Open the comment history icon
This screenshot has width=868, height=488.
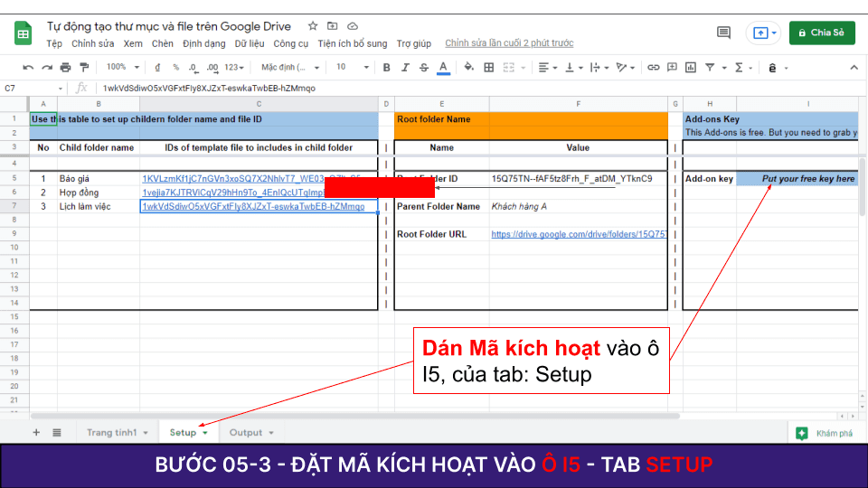pyautogui.click(x=723, y=33)
